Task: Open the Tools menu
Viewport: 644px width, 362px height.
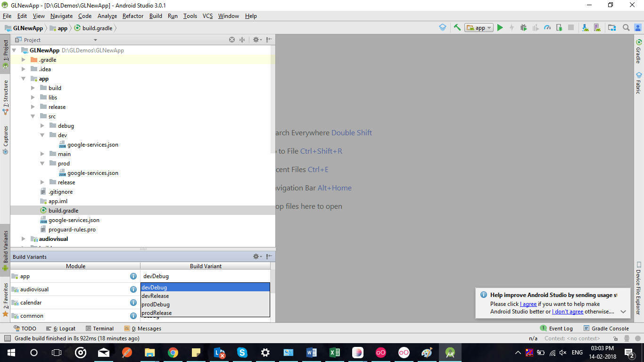Action: pos(190,16)
